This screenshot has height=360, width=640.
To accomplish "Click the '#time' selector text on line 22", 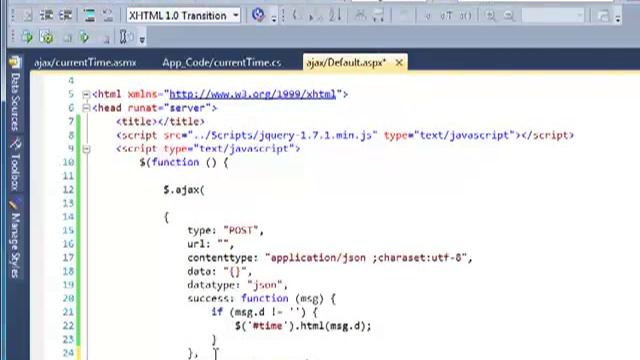I will coord(267,326).
